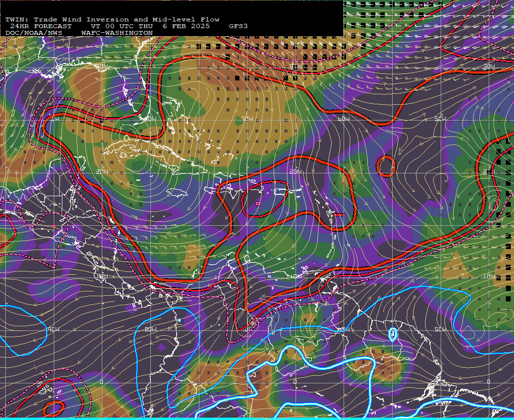Click the small cyan oval contour over Brazil
This screenshot has width=514, height=420.
click(x=392, y=334)
